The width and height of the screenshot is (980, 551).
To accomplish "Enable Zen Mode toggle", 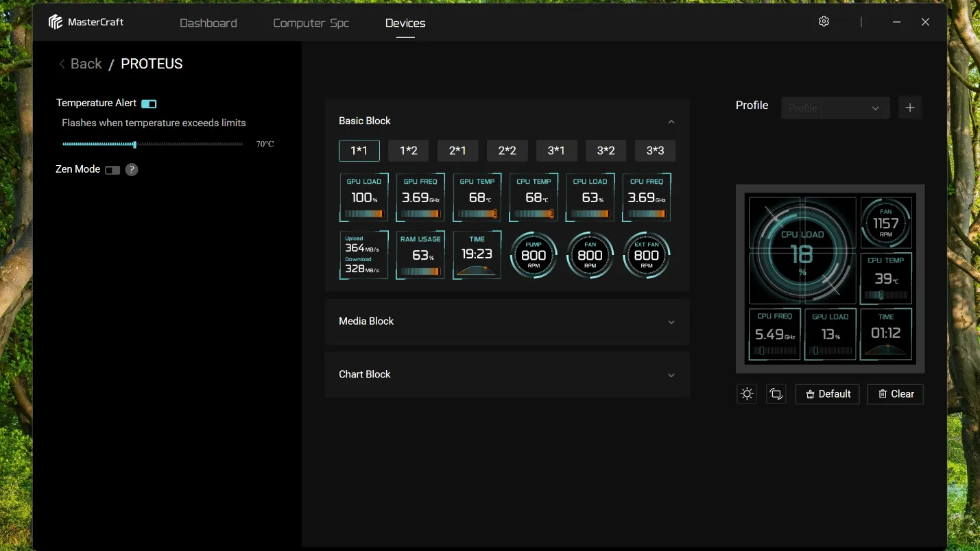I will [x=112, y=170].
